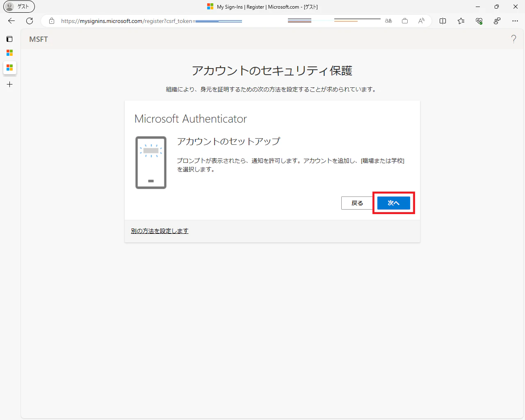The height and width of the screenshot is (420, 525).
Task: Open the translate page icon
Action: [x=388, y=21]
